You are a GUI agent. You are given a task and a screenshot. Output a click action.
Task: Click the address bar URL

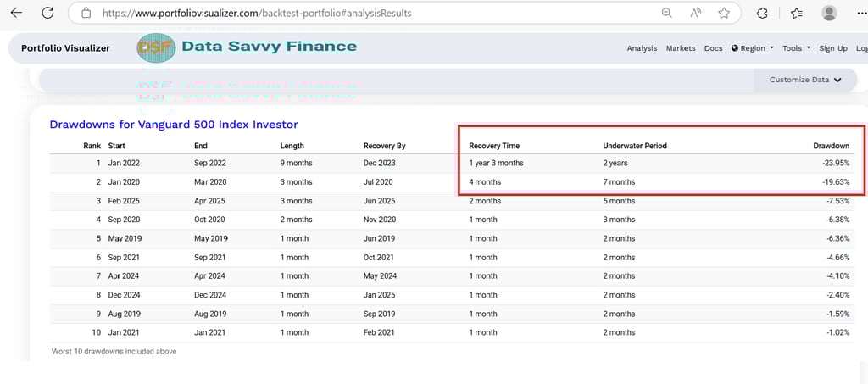(x=257, y=13)
